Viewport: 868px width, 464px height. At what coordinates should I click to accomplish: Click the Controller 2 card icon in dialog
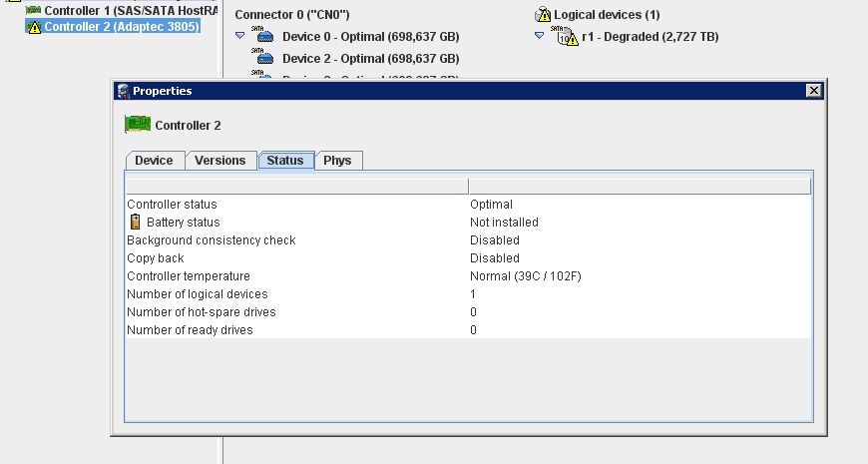[x=138, y=125]
